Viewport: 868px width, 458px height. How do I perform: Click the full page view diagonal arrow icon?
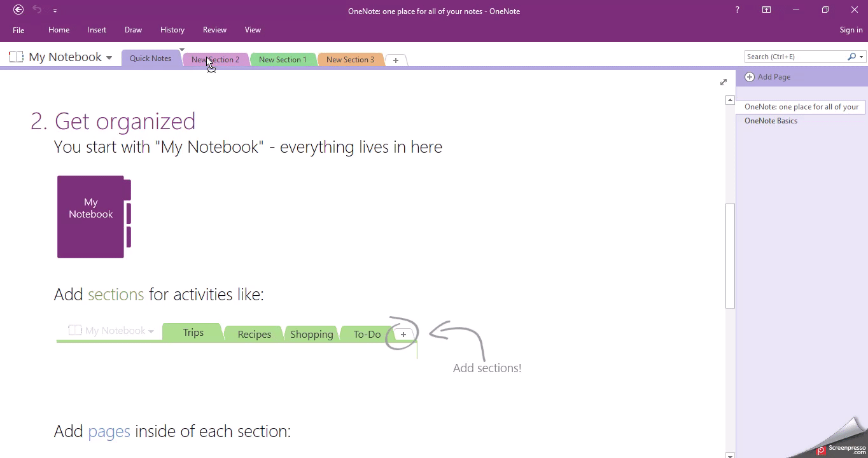(x=724, y=82)
